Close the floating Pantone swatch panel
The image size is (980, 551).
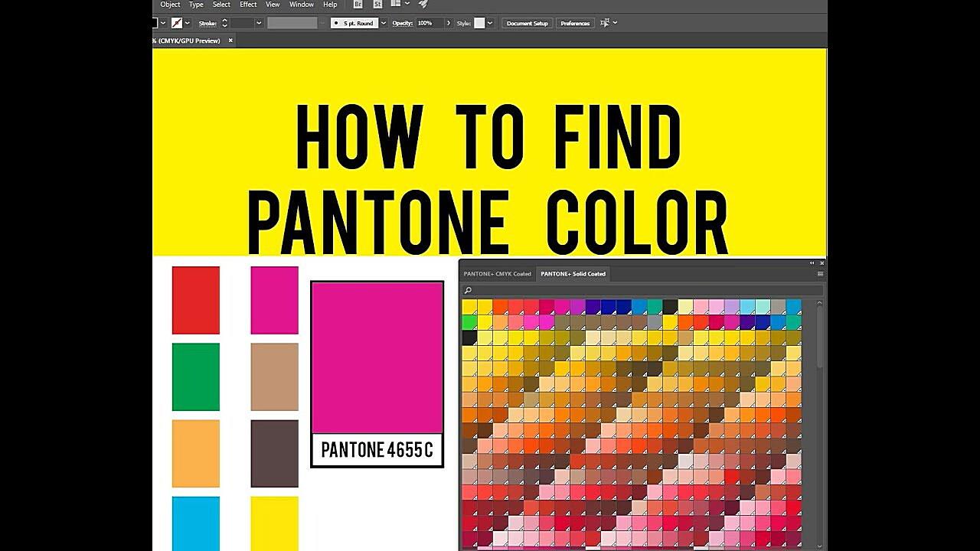tap(822, 263)
